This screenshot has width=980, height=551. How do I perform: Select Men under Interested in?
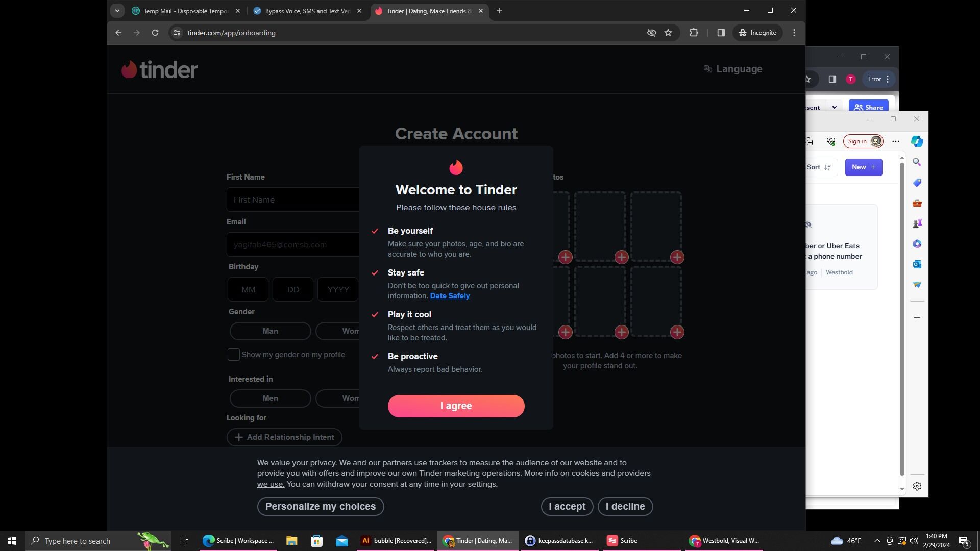pyautogui.click(x=270, y=398)
